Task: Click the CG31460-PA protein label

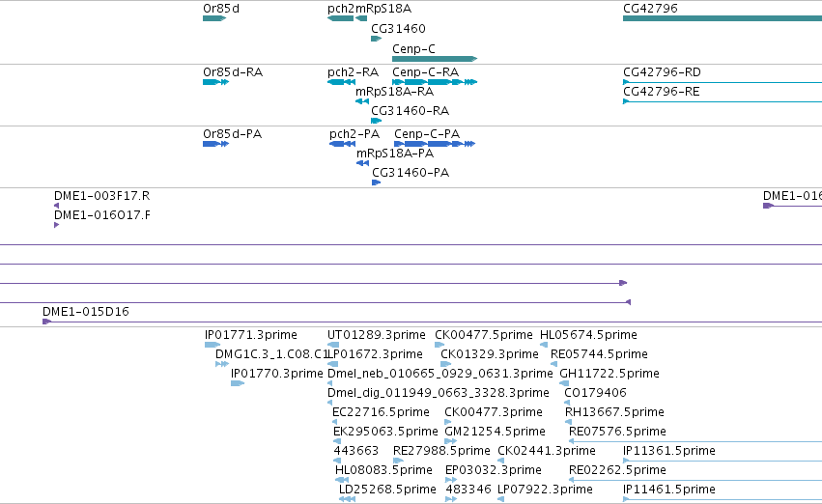Action: [x=411, y=173]
